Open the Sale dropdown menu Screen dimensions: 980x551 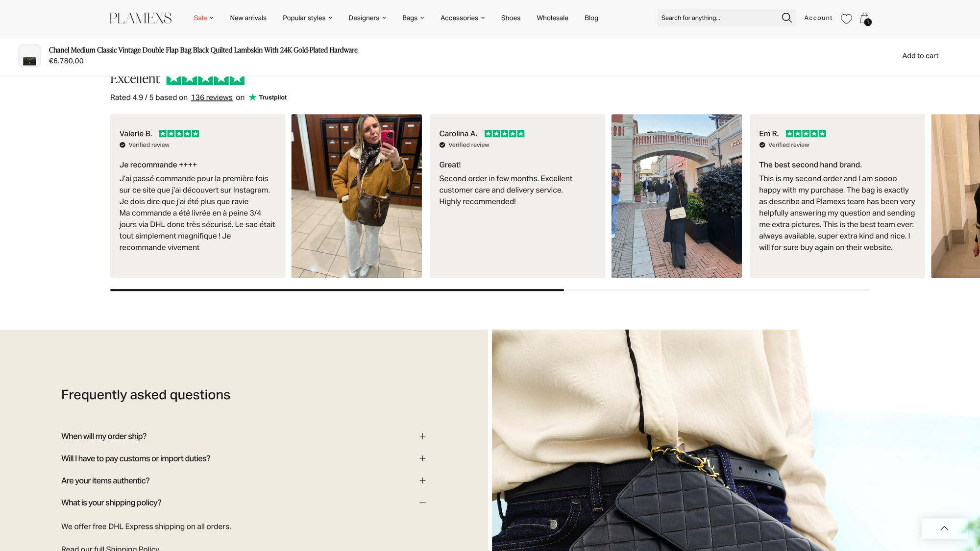point(203,18)
